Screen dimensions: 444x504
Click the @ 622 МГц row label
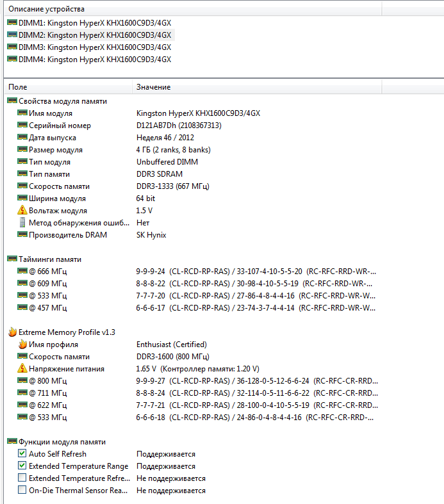48,405
